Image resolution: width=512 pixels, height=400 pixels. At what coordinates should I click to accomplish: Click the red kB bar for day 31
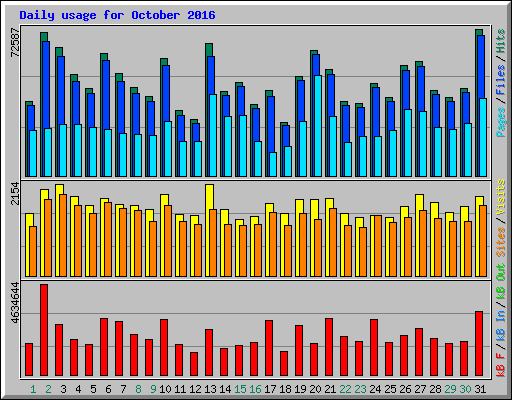[479, 344]
